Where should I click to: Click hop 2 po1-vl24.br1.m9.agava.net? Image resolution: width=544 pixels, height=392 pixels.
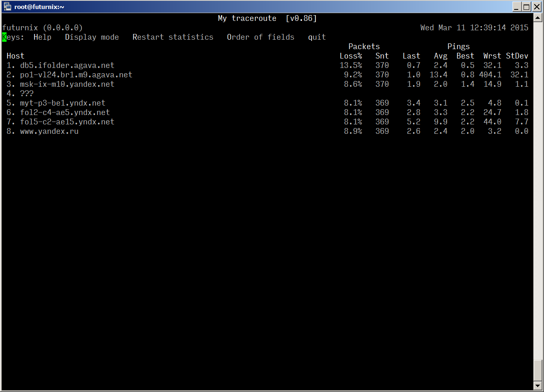click(x=76, y=75)
